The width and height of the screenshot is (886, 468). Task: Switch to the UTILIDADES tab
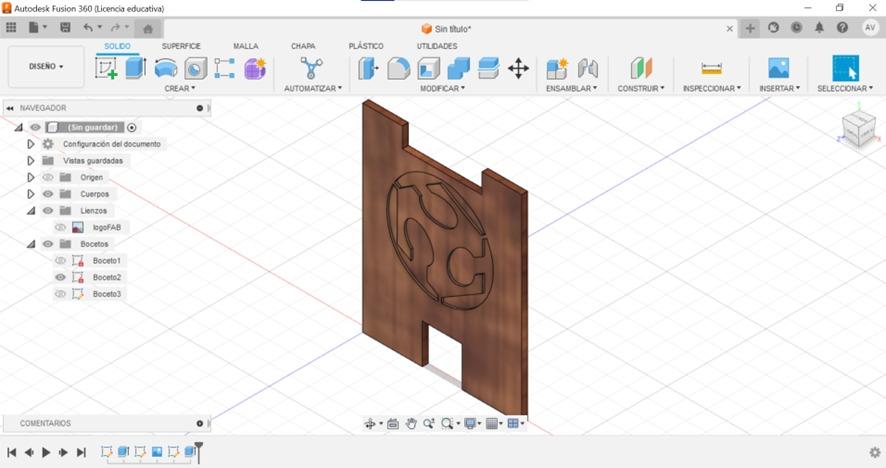(437, 46)
